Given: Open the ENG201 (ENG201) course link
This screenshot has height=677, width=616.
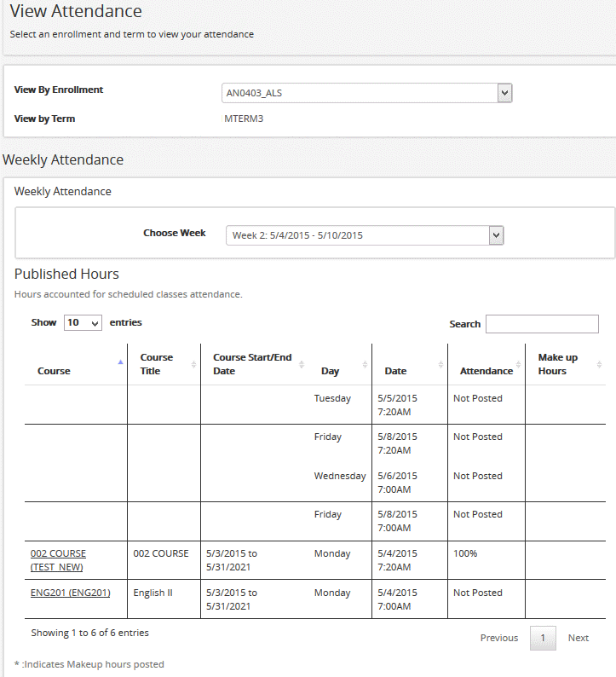Looking at the screenshot, I should pos(70,593).
